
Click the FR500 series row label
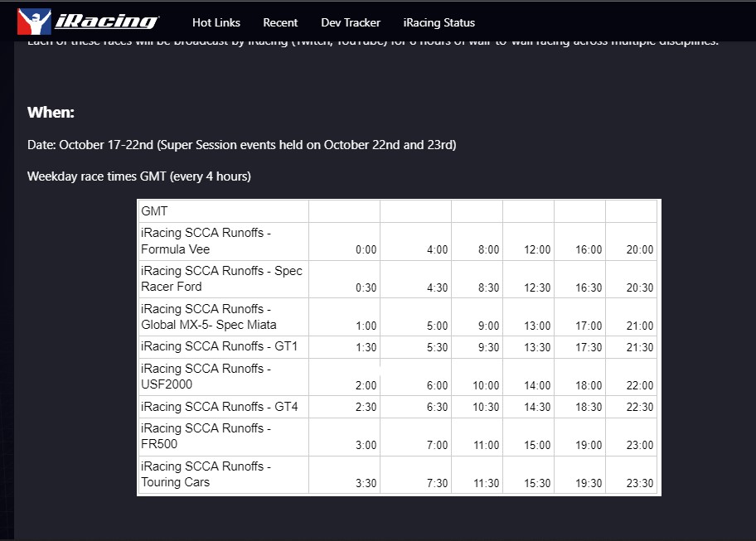206,436
